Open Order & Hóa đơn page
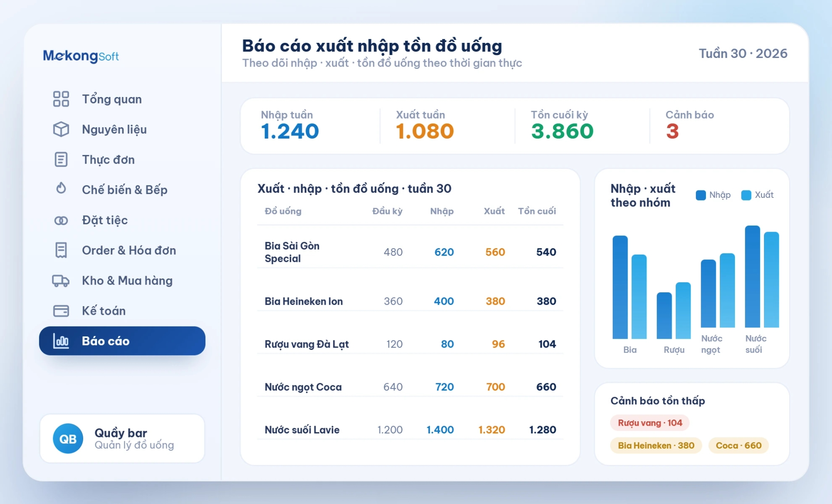 pyautogui.click(x=122, y=250)
